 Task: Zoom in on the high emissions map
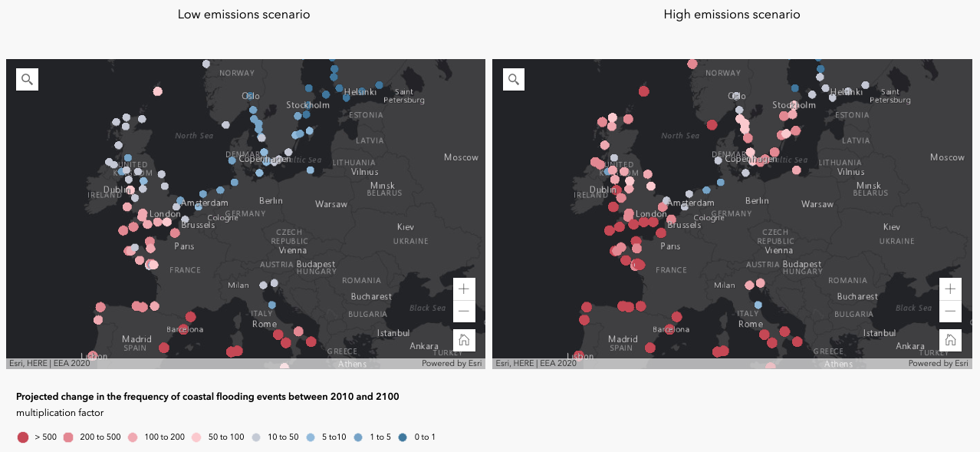pos(950,289)
